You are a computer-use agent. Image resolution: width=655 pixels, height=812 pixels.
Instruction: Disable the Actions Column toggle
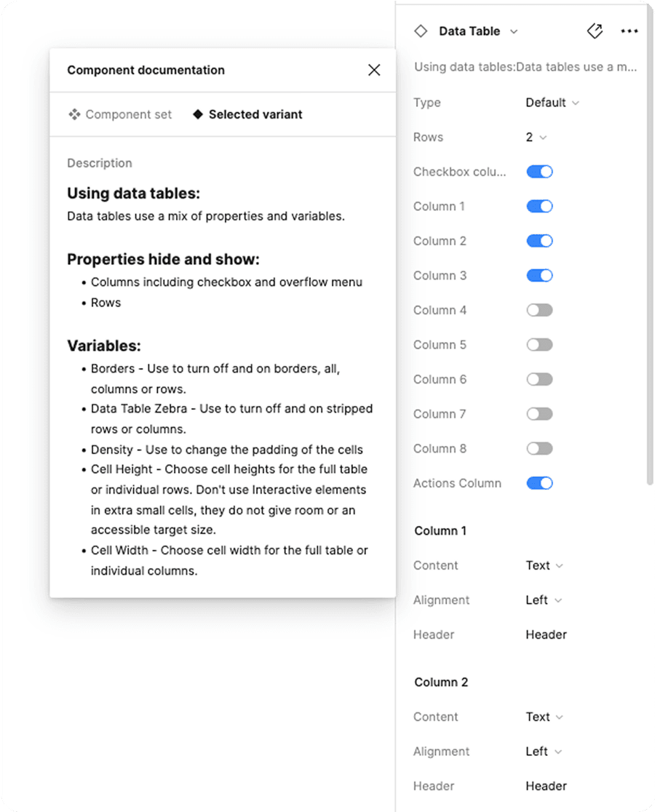pos(539,483)
